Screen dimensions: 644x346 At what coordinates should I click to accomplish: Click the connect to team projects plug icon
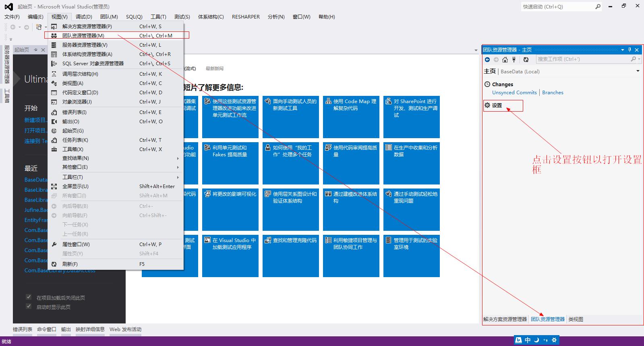pyautogui.click(x=514, y=60)
